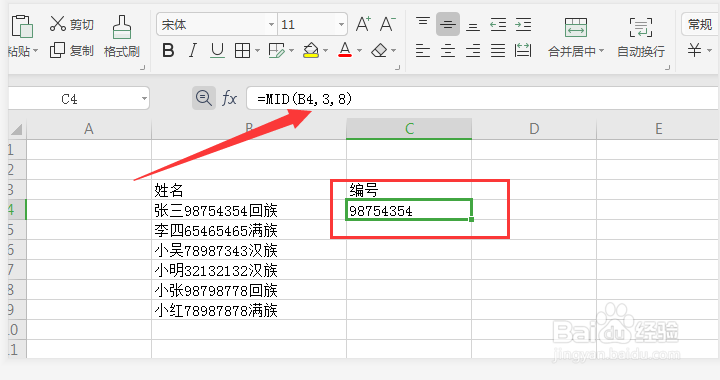Click the currency ¥ format icon
Screen dimensions: 720x380
tap(695, 50)
